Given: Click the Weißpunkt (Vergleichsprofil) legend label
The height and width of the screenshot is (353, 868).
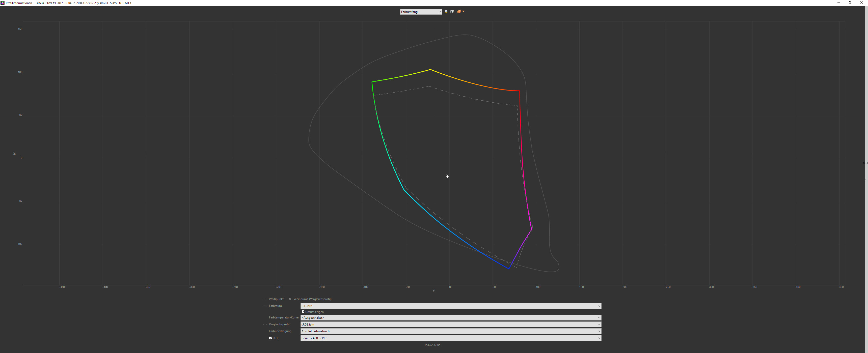Looking at the screenshot, I should coord(312,299).
